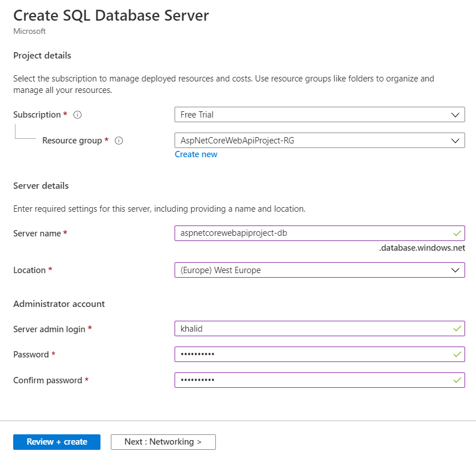Focus the Server name input field
The height and width of the screenshot is (459, 476).
(x=320, y=234)
